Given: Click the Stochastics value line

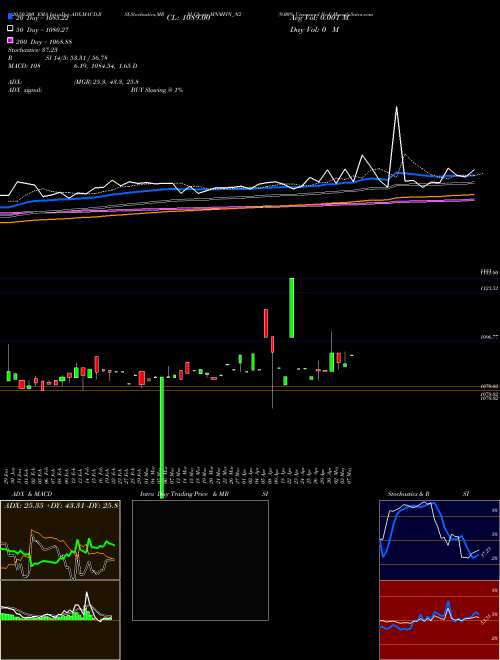Looking at the screenshot, I should point(33,50).
